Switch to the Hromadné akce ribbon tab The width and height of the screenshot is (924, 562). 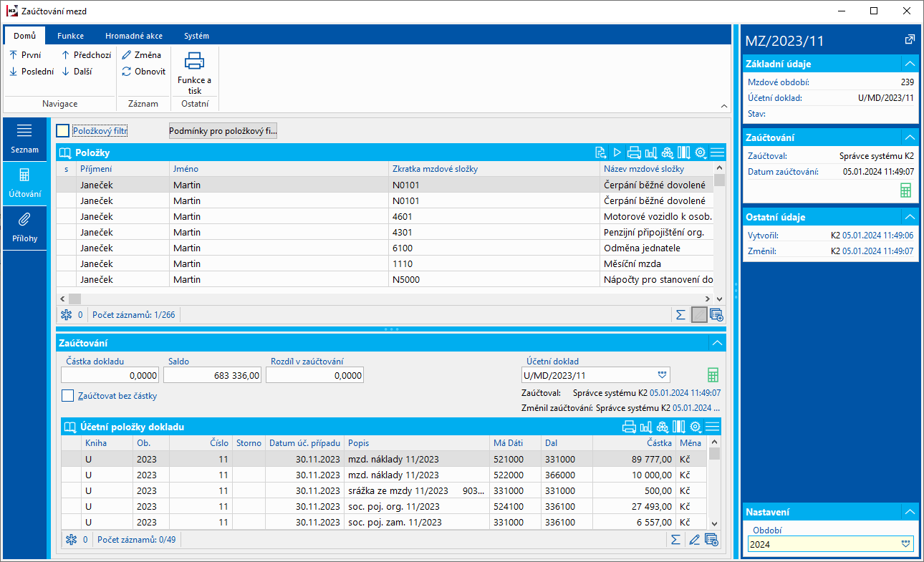[133, 36]
